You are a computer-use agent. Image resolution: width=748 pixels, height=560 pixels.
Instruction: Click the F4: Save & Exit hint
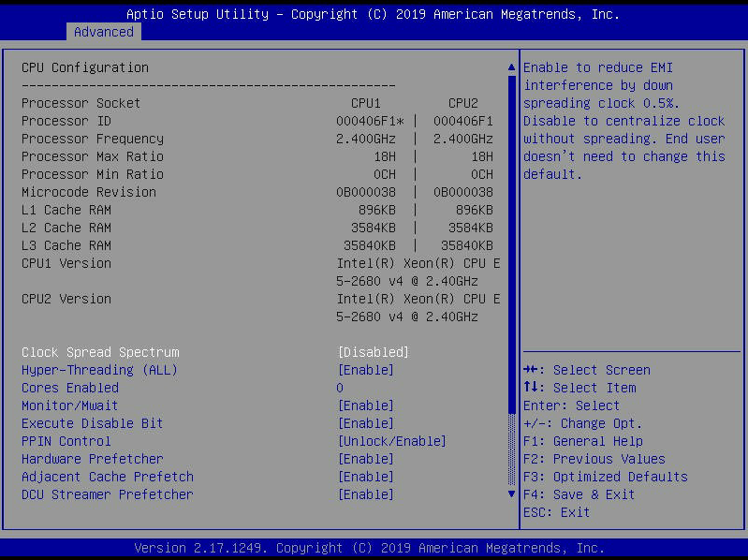[x=579, y=494]
